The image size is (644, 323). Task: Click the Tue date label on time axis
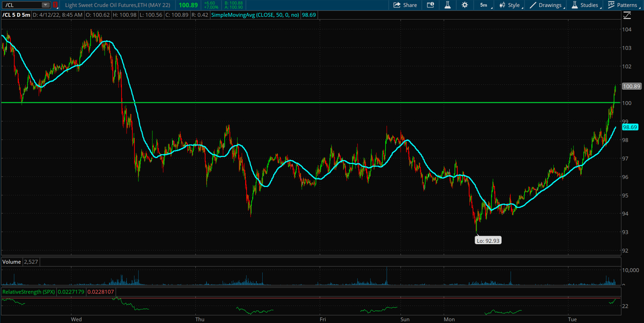572,319
